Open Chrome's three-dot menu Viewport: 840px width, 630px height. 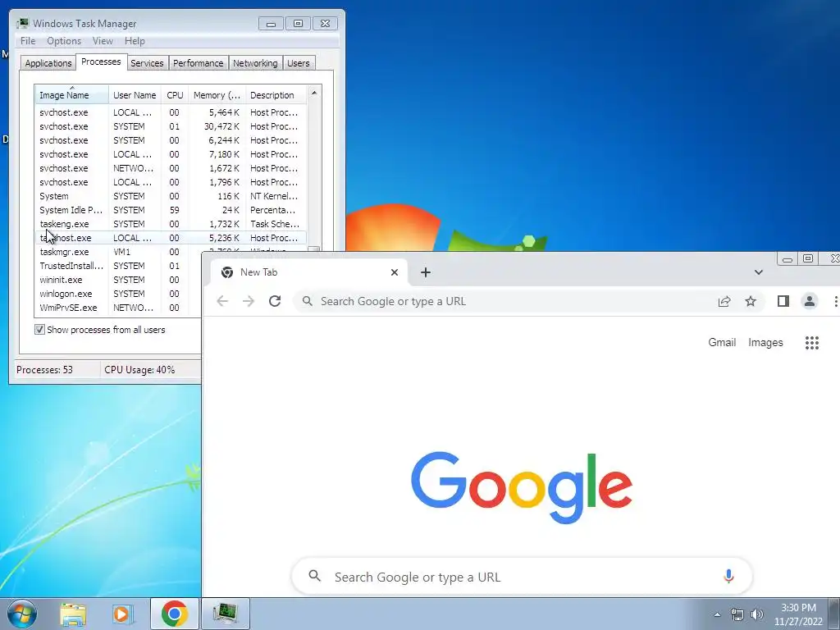click(x=834, y=301)
